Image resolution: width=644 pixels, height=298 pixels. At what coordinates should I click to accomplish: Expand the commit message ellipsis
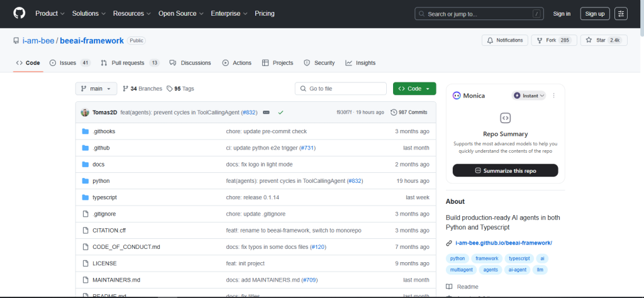(266, 113)
